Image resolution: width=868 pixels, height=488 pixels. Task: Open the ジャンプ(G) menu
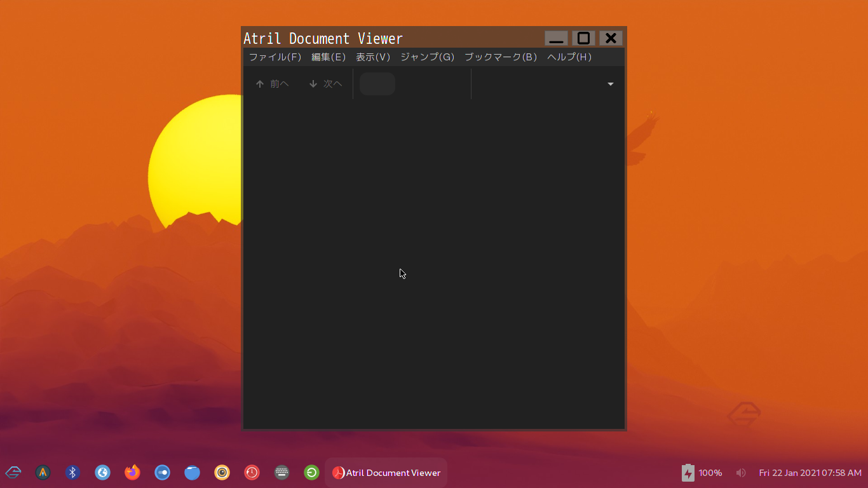pyautogui.click(x=427, y=57)
